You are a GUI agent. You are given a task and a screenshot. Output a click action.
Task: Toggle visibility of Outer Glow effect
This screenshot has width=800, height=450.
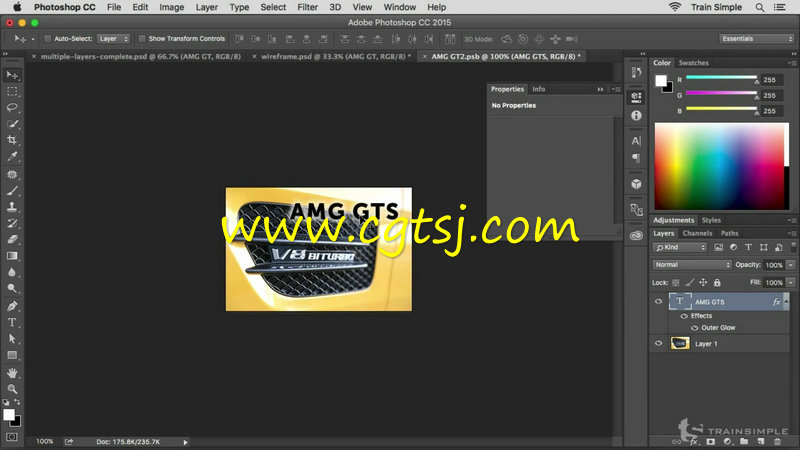(x=694, y=328)
